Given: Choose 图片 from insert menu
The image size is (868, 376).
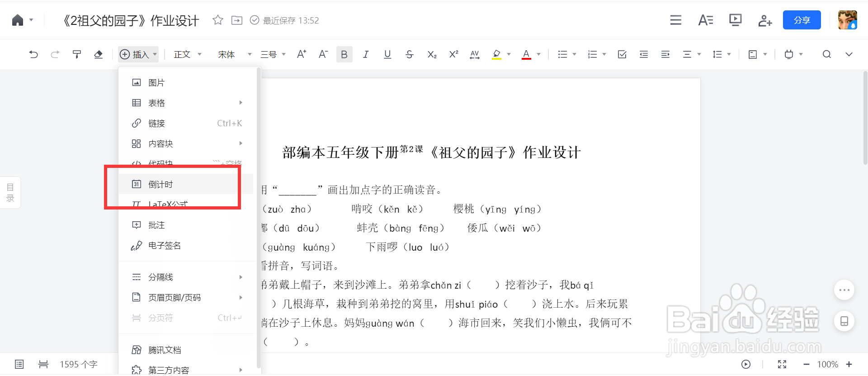Looking at the screenshot, I should coord(186,82).
